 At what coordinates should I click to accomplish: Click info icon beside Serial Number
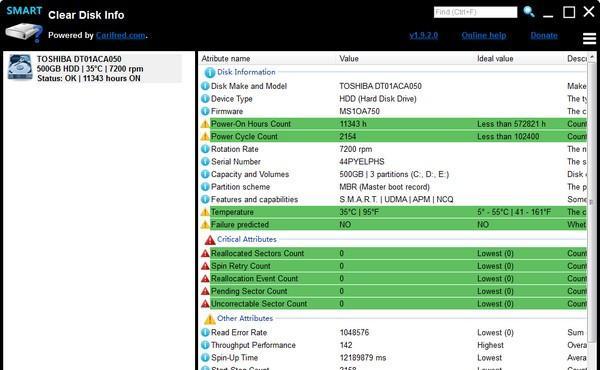(205, 161)
